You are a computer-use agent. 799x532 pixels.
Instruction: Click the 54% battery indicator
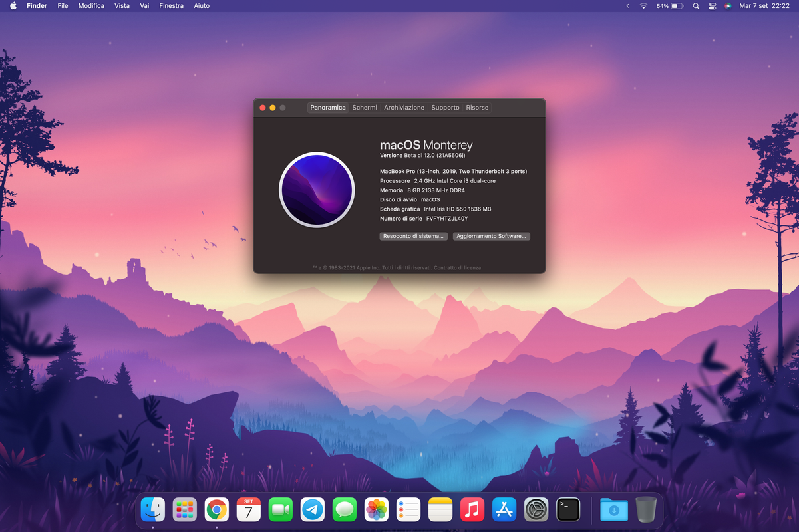pos(670,6)
